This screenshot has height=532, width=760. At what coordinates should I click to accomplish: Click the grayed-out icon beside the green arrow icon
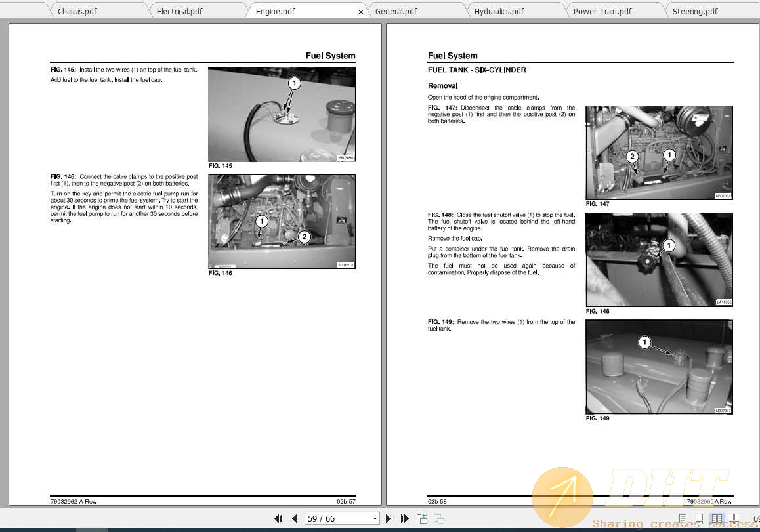click(439, 519)
